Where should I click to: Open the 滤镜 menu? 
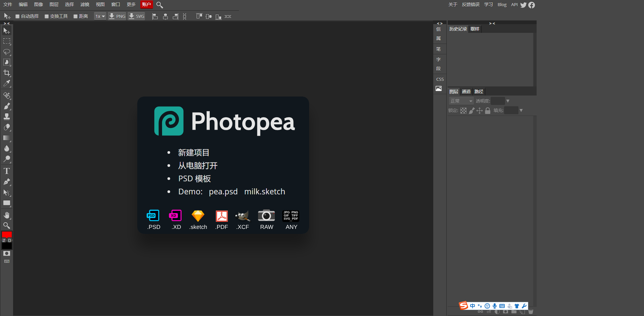85,5
